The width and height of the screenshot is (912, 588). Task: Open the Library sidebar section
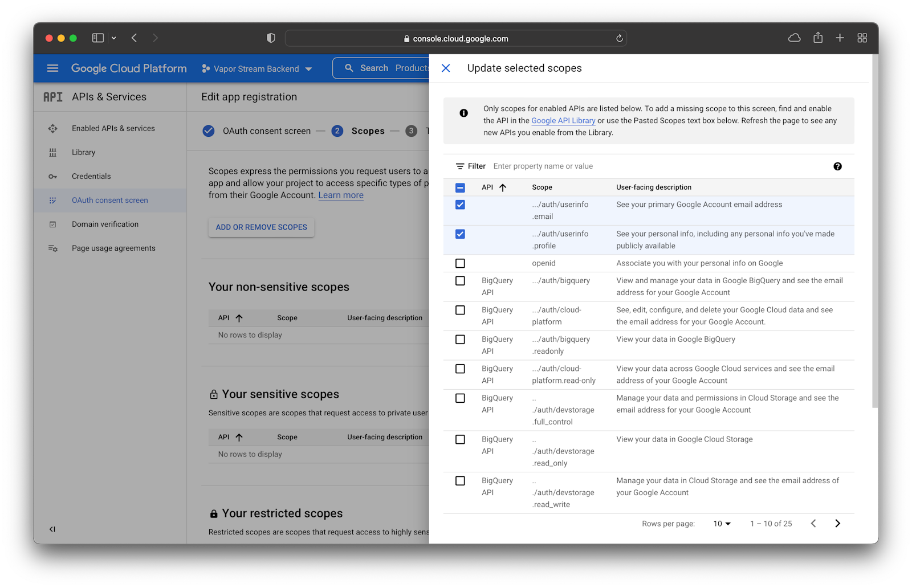click(83, 152)
